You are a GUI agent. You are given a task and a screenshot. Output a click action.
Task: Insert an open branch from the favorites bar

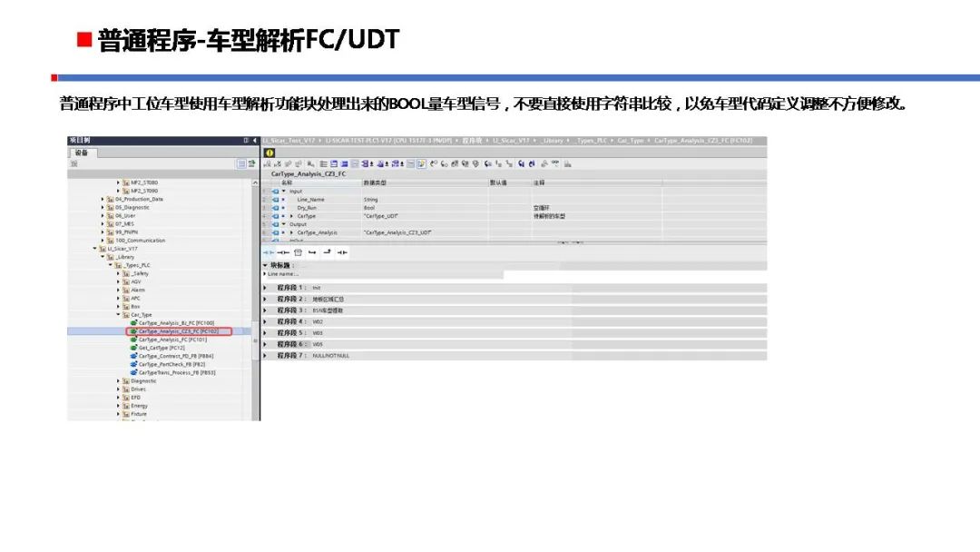pos(313,253)
